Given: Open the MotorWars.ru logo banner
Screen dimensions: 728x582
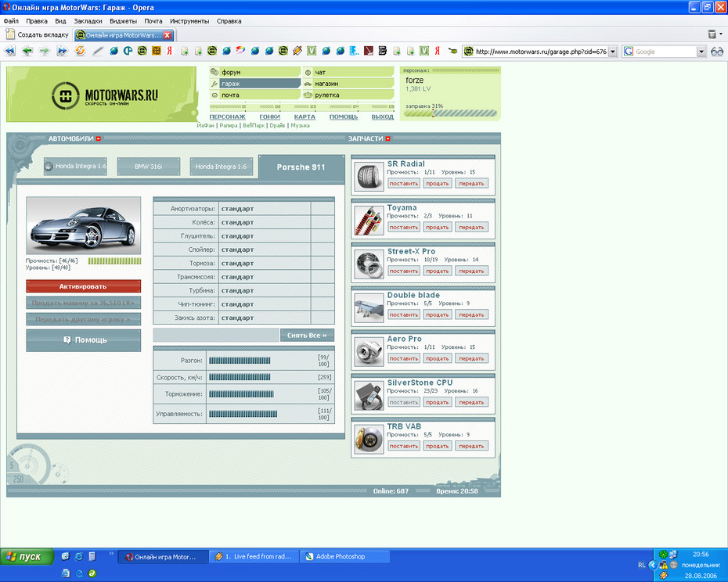Looking at the screenshot, I should (102, 94).
